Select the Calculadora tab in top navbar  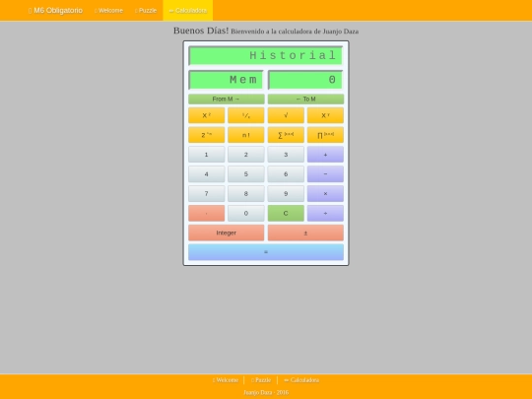pos(187,11)
